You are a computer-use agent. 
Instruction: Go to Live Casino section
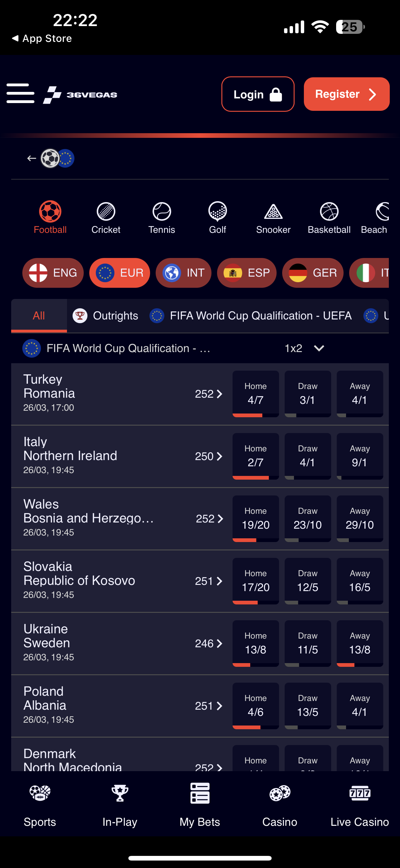pos(360,805)
